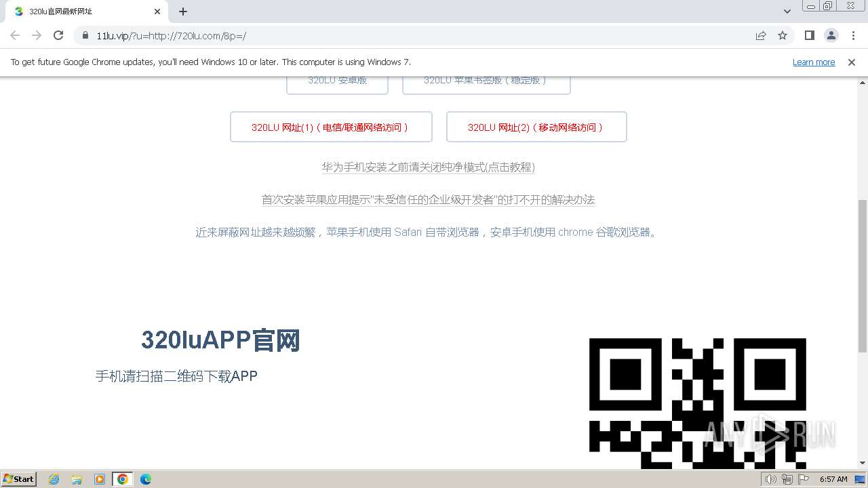Open 华为手机安装 纯净模式 tutorial link
The height and width of the screenshot is (488, 868).
tap(429, 167)
